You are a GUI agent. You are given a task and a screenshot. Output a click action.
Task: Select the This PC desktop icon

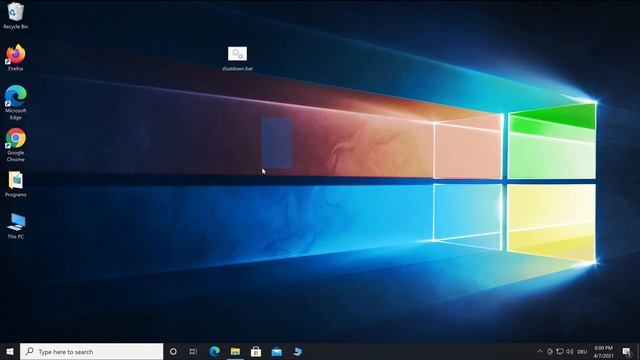[x=16, y=226]
